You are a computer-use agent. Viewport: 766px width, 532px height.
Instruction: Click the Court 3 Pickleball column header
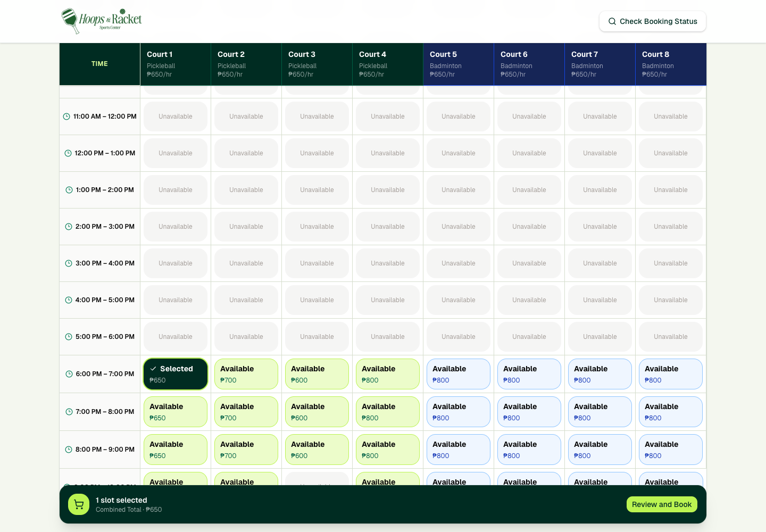coord(317,64)
